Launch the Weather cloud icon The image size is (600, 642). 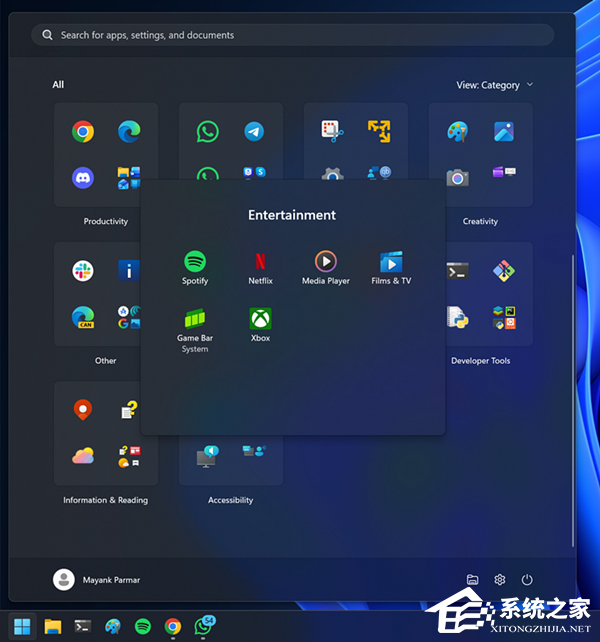coord(83,456)
